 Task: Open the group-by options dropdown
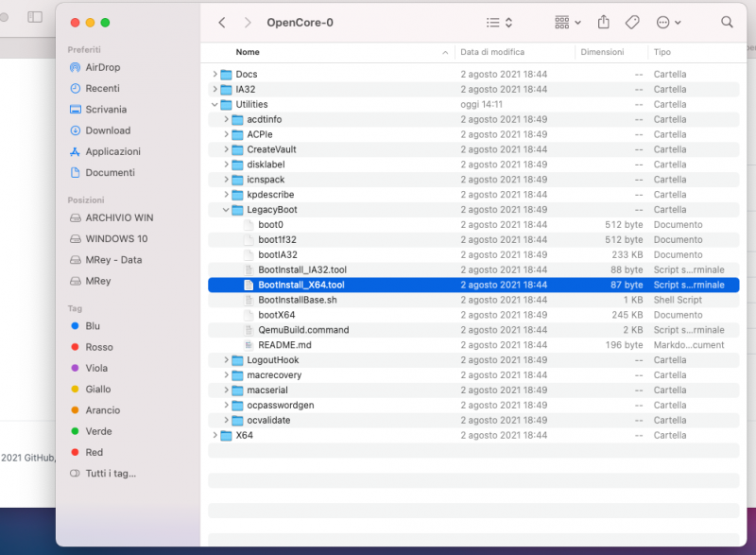click(568, 23)
